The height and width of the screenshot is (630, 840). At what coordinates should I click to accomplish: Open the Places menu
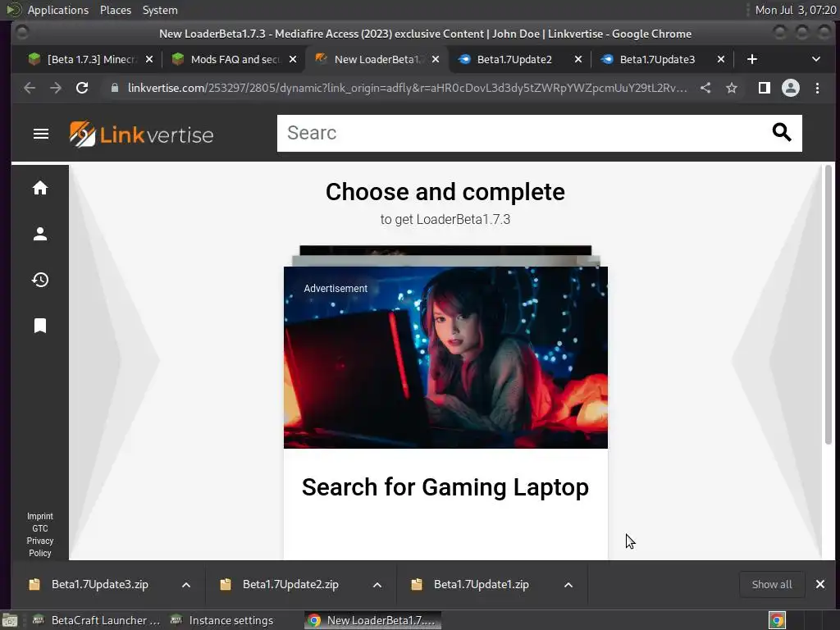(116, 10)
